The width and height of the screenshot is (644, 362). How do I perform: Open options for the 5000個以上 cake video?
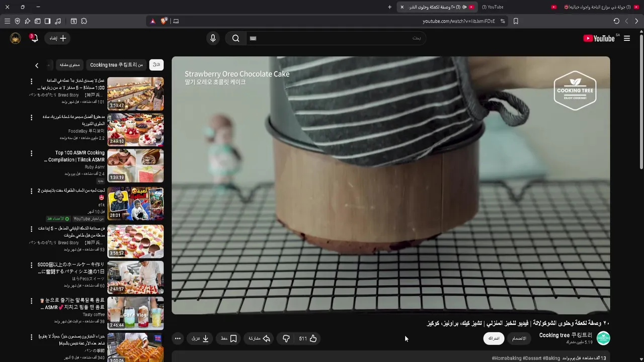point(31,265)
